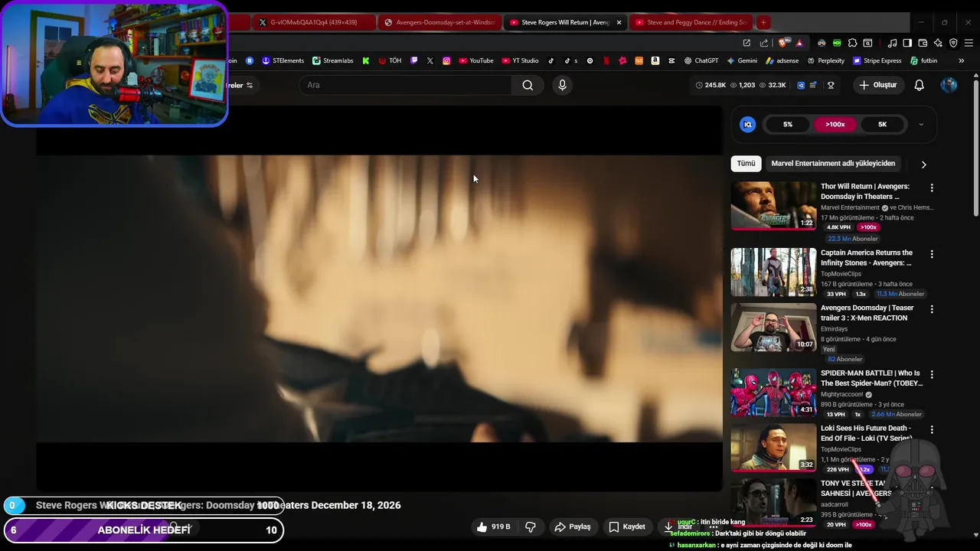Open the STElements bookmark

point(283,60)
